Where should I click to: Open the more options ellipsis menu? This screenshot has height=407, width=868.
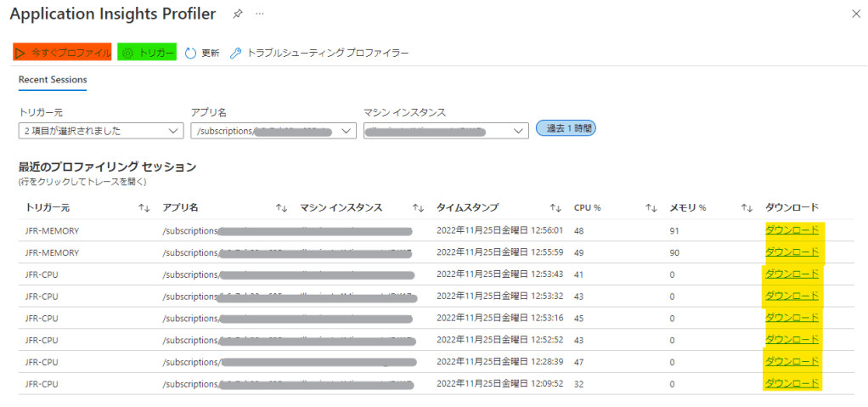[260, 14]
